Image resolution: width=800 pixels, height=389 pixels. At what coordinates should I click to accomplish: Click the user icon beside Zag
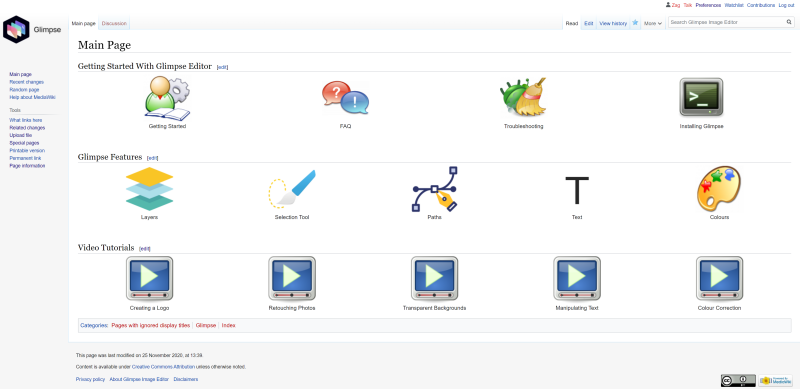668,5
